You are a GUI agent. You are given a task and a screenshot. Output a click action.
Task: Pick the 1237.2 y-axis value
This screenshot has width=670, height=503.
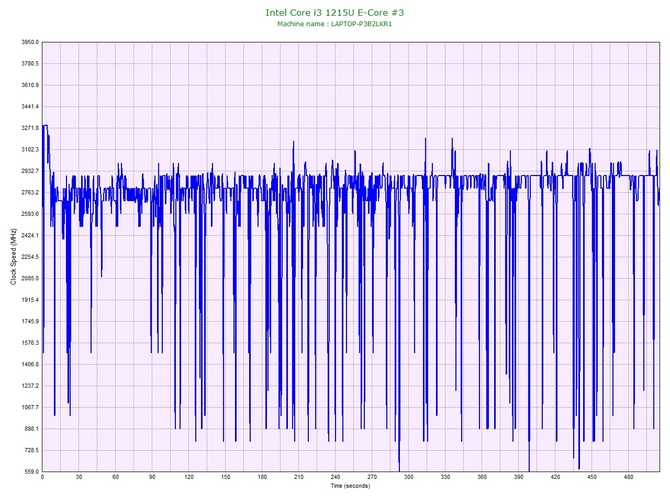pyautogui.click(x=30, y=385)
